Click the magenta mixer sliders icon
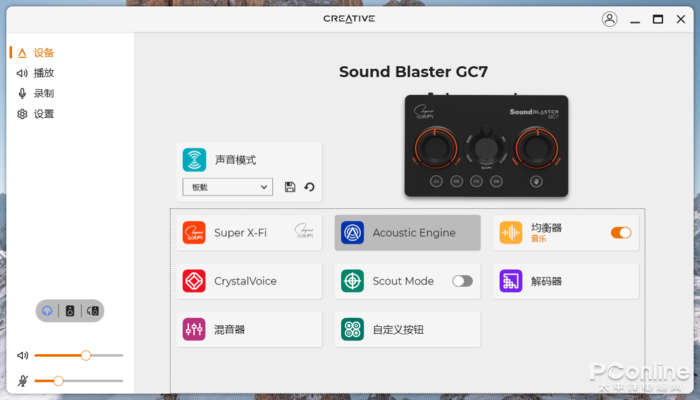Screen dimensions: 700x400 [194, 329]
